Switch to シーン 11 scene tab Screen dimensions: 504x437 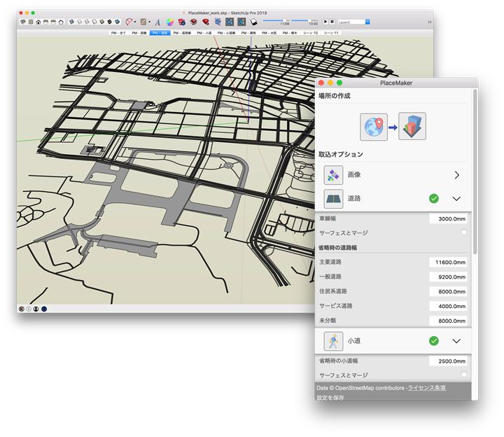[x=331, y=33]
